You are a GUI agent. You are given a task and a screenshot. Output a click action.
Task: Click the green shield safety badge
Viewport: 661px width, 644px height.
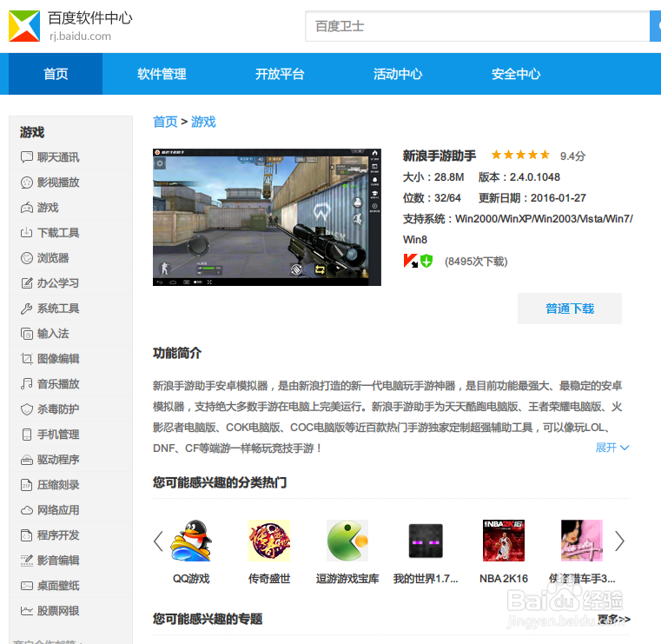426,261
